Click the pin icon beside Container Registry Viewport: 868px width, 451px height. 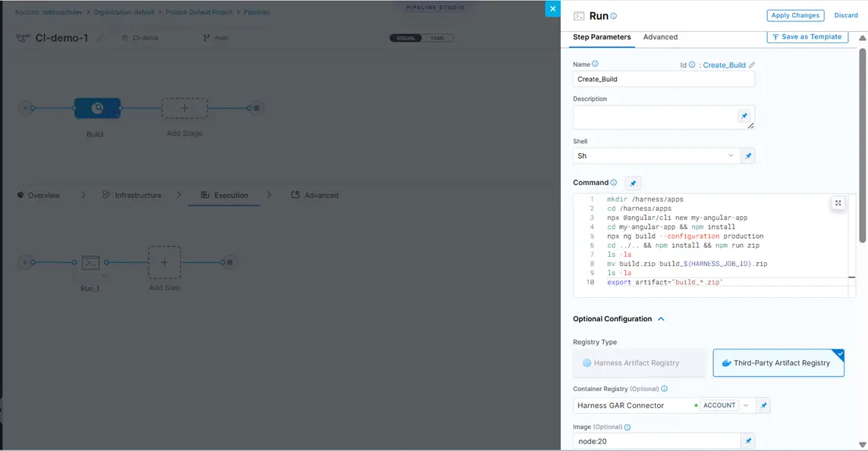click(x=763, y=406)
